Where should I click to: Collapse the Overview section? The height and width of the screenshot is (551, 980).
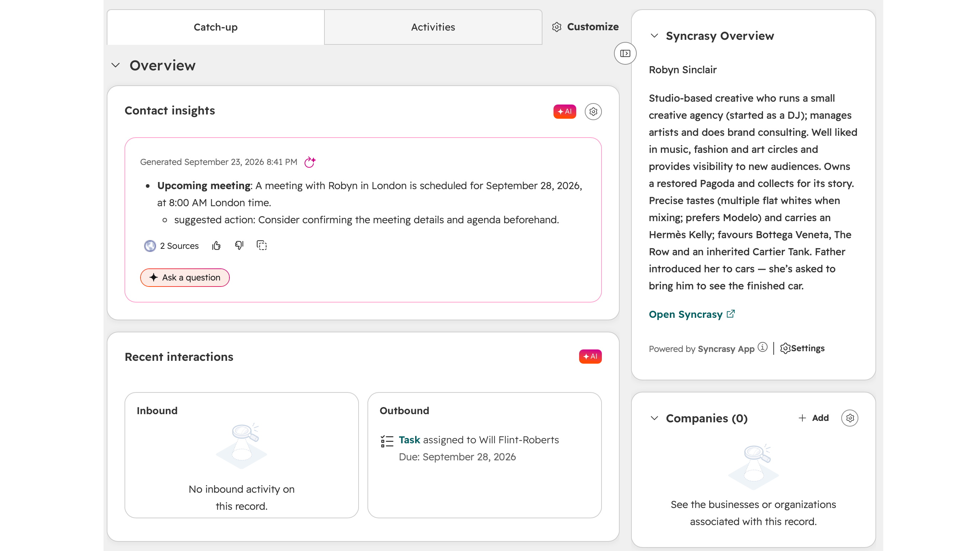click(116, 65)
